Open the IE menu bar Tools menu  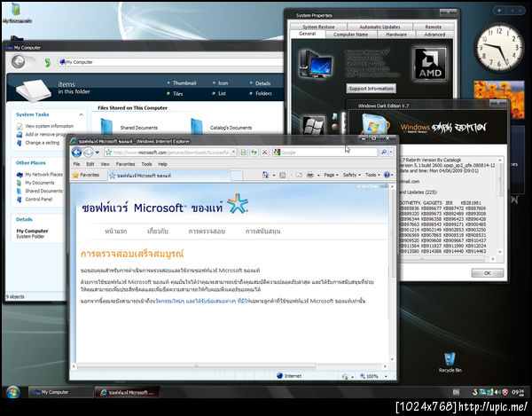pyautogui.click(x=146, y=164)
